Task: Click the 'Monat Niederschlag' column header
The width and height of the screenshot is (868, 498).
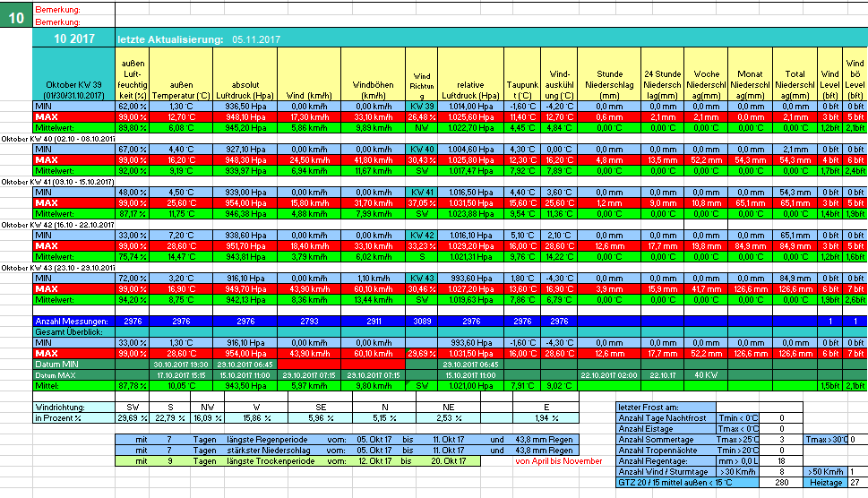Action: click(750, 73)
